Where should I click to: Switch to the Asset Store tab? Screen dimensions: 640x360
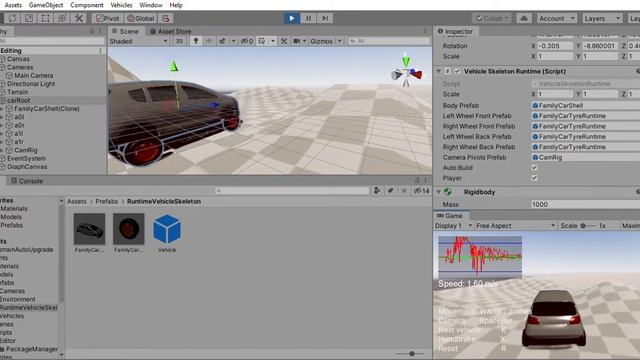click(x=171, y=31)
